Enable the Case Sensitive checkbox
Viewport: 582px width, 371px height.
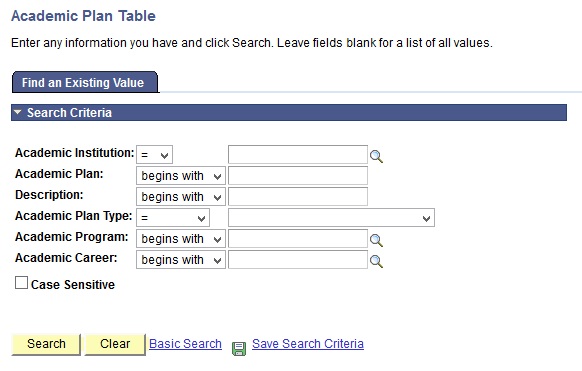(x=21, y=283)
